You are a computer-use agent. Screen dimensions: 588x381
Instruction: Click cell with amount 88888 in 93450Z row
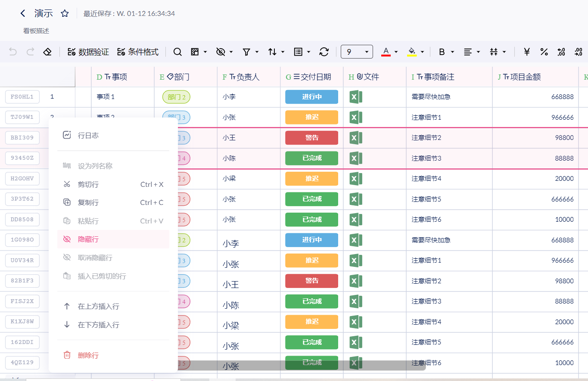coord(535,158)
